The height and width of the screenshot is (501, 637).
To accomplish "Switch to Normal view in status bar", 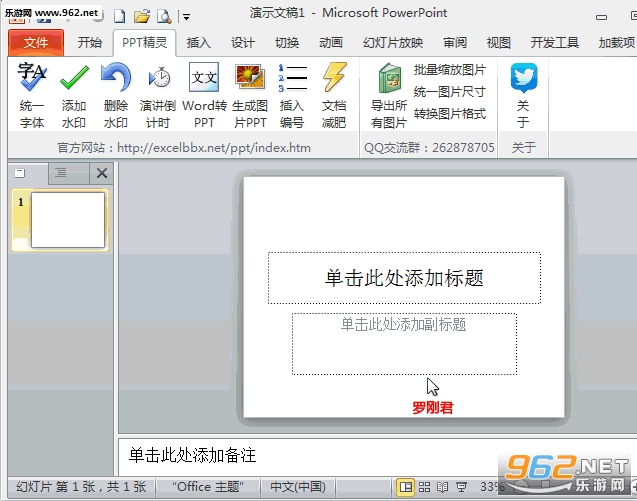I will tap(405, 486).
